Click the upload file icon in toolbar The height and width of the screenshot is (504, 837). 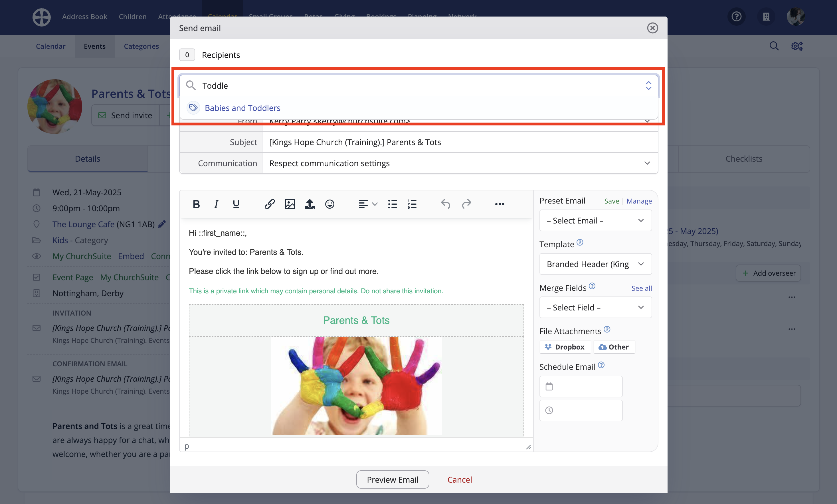[310, 204]
